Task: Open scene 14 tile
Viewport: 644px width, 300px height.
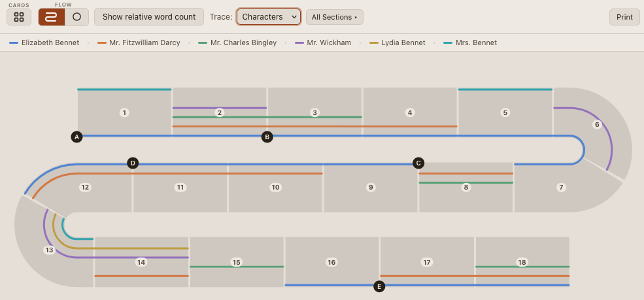Action: pos(141,262)
